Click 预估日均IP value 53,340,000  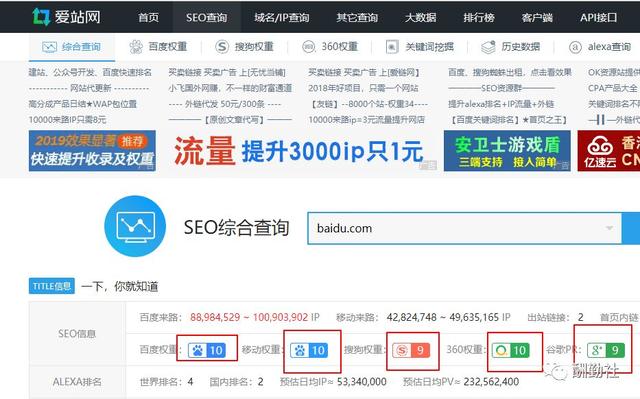click(x=362, y=382)
